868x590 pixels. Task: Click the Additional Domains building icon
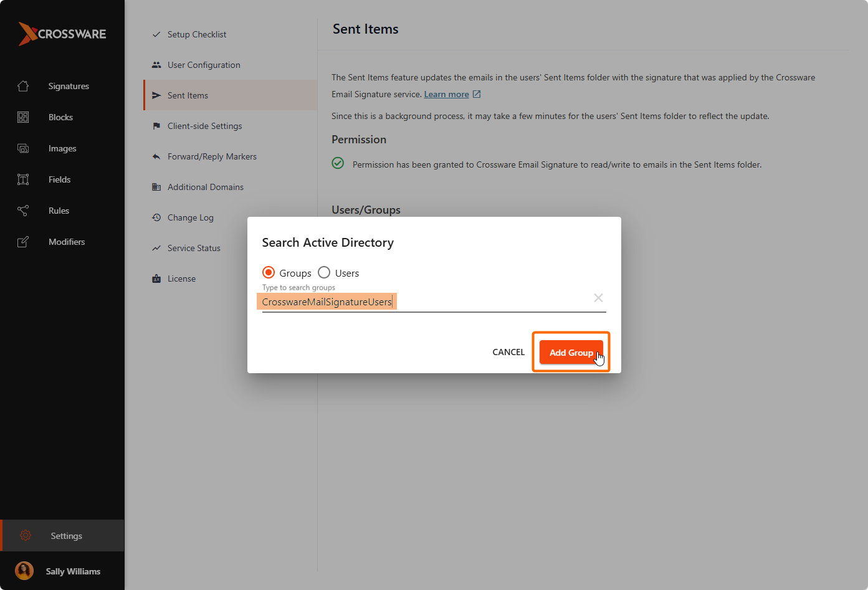click(x=156, y=187)
